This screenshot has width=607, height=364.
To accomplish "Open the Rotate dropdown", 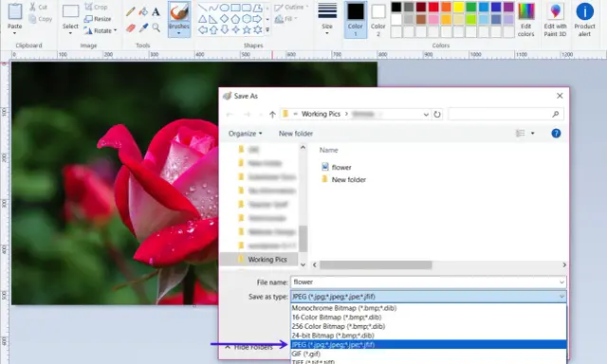I will pos(101,30).
